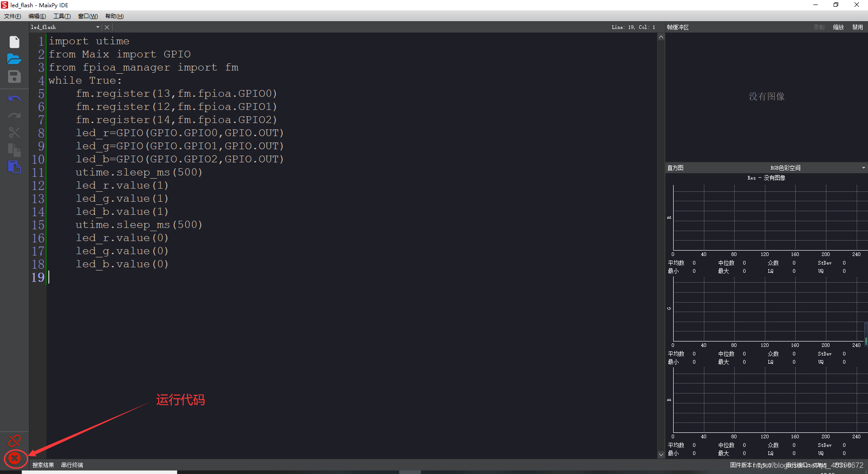868x474 pixels.
Task: Click the 没有图像 frame buffer area
Action: [766, 96]
